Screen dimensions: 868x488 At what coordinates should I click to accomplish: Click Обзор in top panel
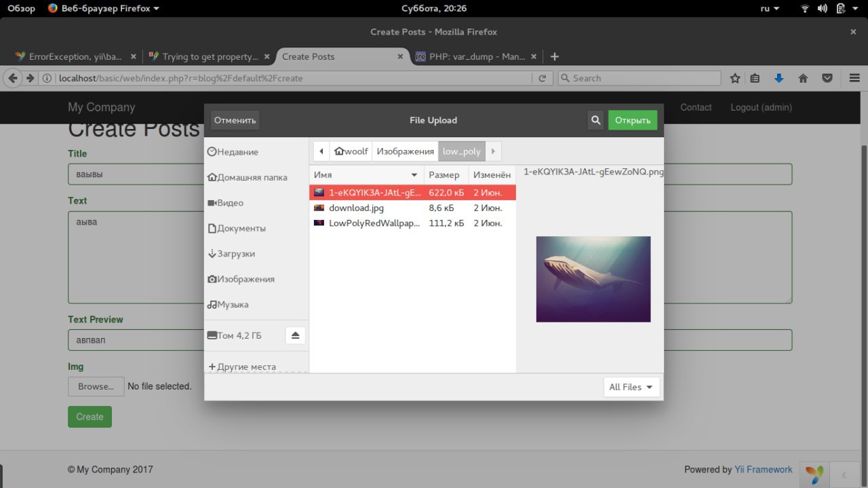(x=21, y=9)
